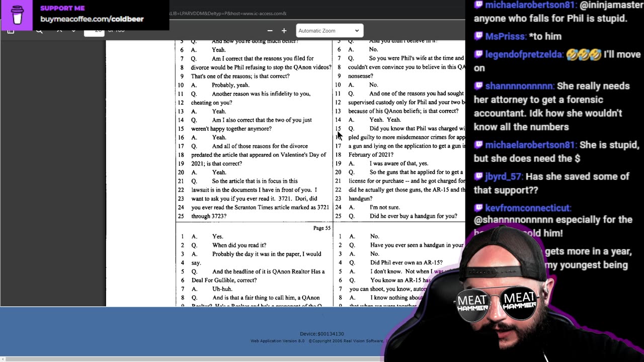The width and height of the screenshot is (644, 362).
Task: Click 'Page 55' label in transcript
Action: pyautogui.click(x=322, y=228)
